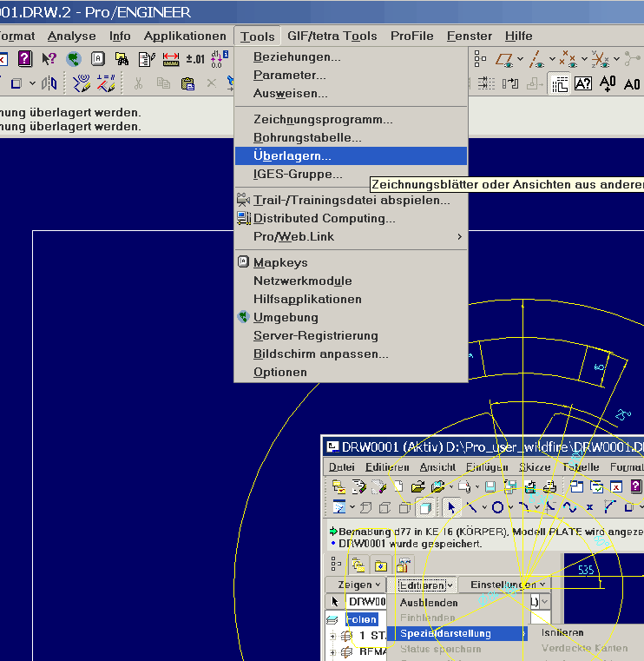644x661 pixels.
Task: Open Skizze menu in DRW0001 window
Action: point(535,467)
